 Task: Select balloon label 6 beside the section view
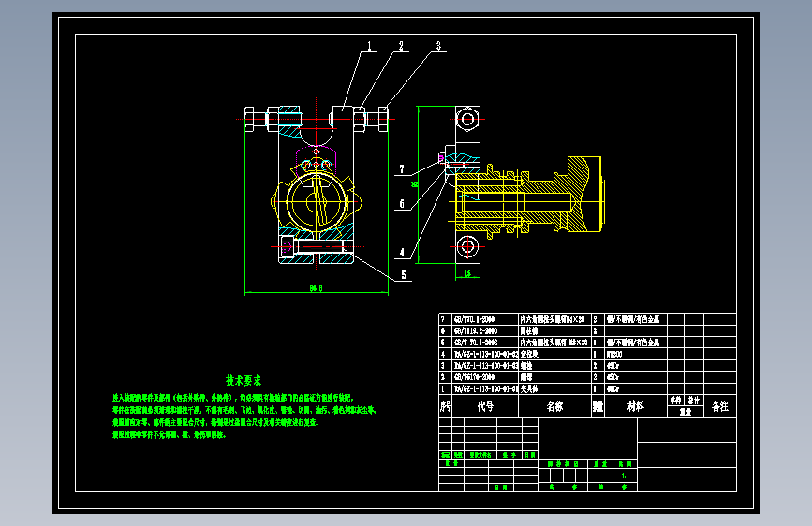(402, 204)
